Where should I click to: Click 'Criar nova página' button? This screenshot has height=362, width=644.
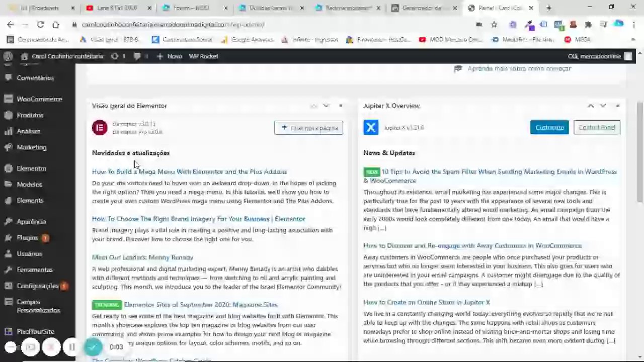309,128
